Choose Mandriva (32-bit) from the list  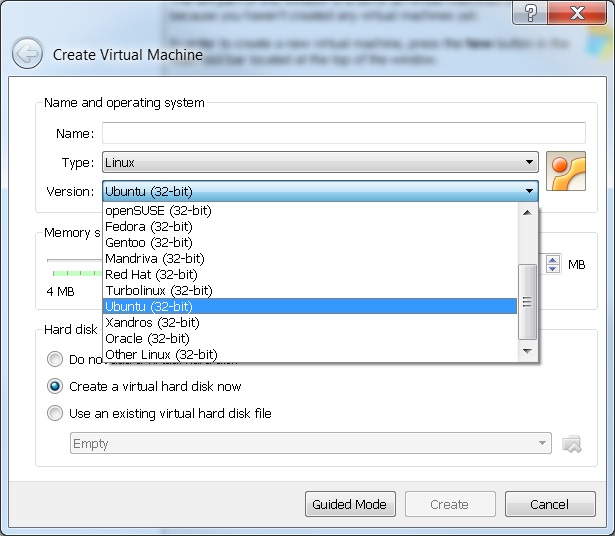pyautogui.click(x=310, y=259)
